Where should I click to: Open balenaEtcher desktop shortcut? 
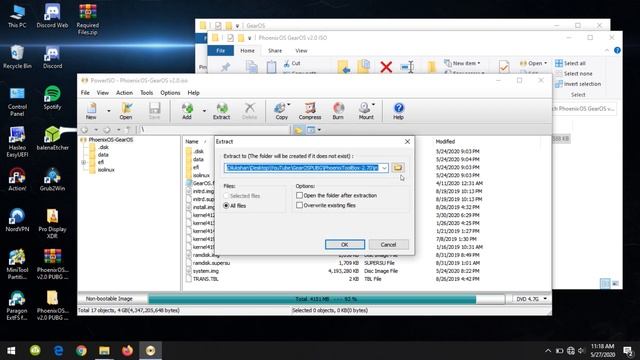click(52, 138)
